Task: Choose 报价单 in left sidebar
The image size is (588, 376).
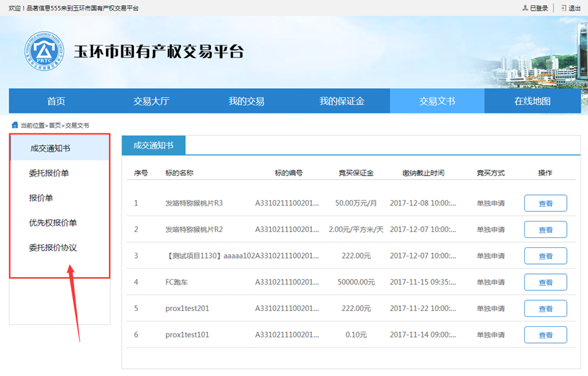Action: pyautogui.click(x=41, y=198)
